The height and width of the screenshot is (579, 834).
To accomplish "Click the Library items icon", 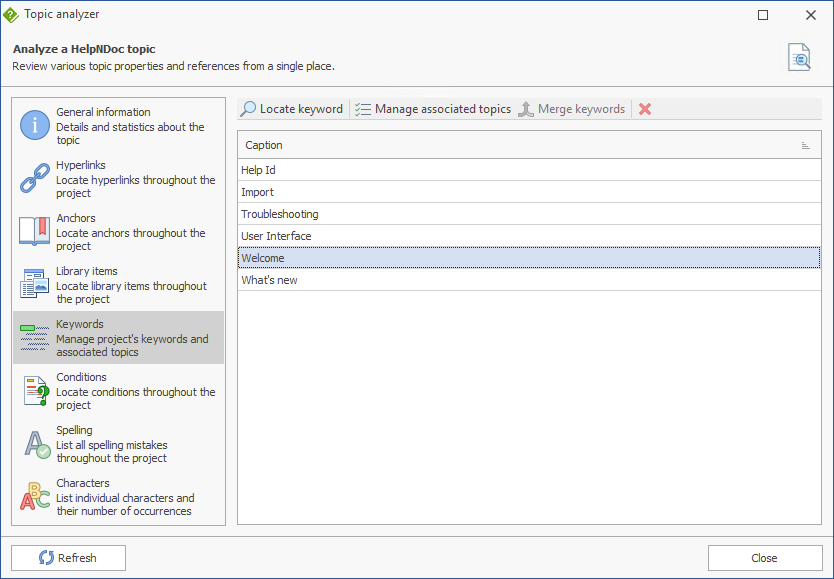I will 35,284.
